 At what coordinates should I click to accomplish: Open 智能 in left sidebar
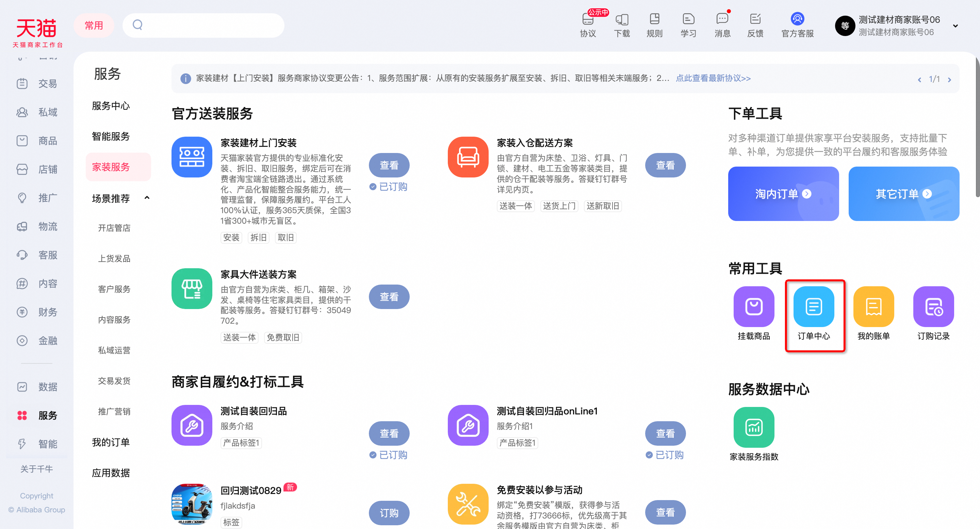coord(37,444)
